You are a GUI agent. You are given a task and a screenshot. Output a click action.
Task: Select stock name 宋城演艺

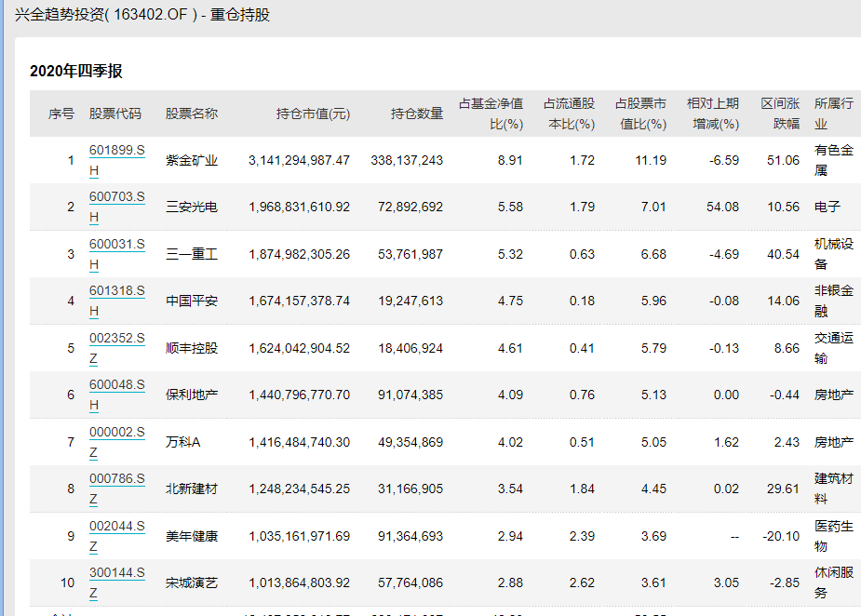pyautogui.click(x=192, y=583)
